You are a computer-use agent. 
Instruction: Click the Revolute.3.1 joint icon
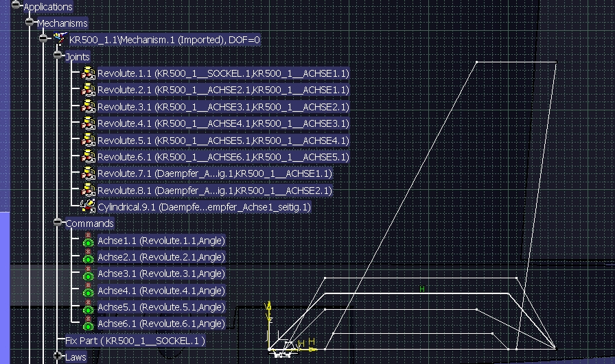[x=89, y=106]
